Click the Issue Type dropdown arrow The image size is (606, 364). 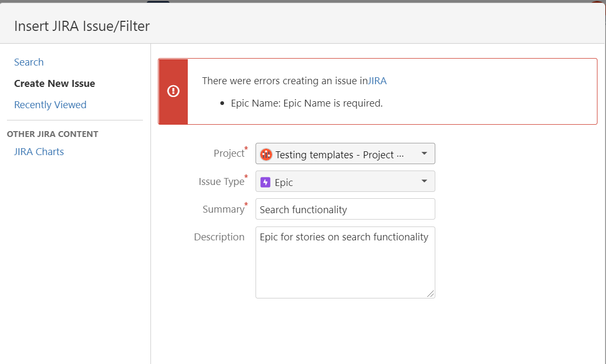click(x=424, y=181)
